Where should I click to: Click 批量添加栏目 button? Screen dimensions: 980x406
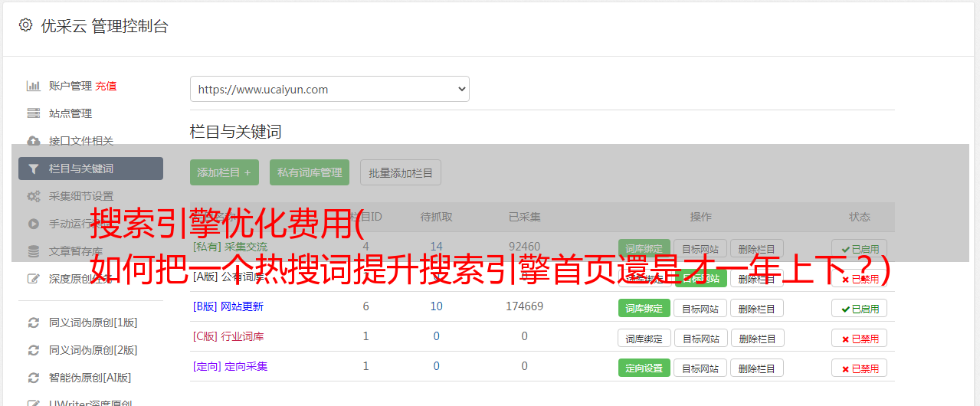[401, 172]
